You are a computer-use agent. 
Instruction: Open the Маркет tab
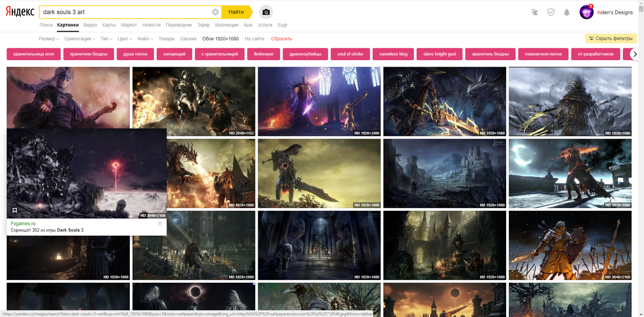coord(129,25)
